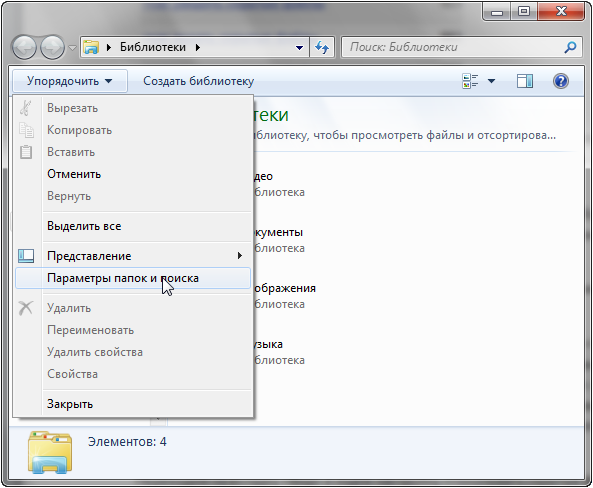
Task: Expand the address bar history dropdown arrow
Action: click(299, 48)
